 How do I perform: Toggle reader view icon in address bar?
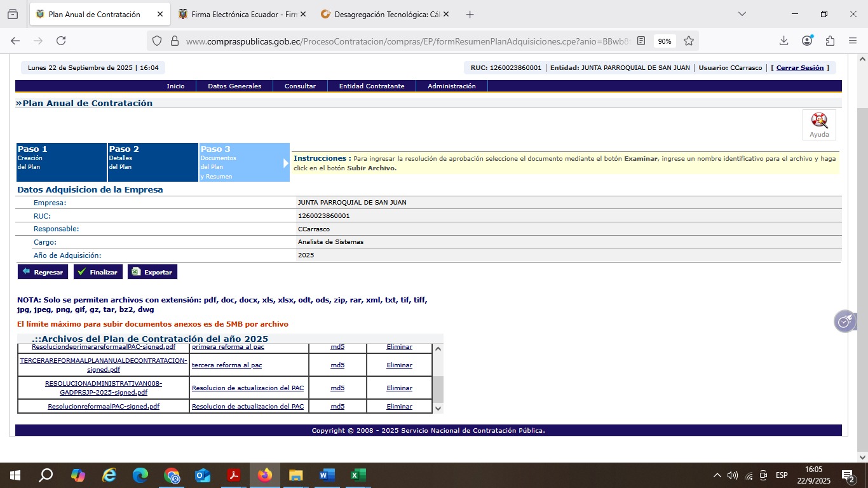(641, 41)
